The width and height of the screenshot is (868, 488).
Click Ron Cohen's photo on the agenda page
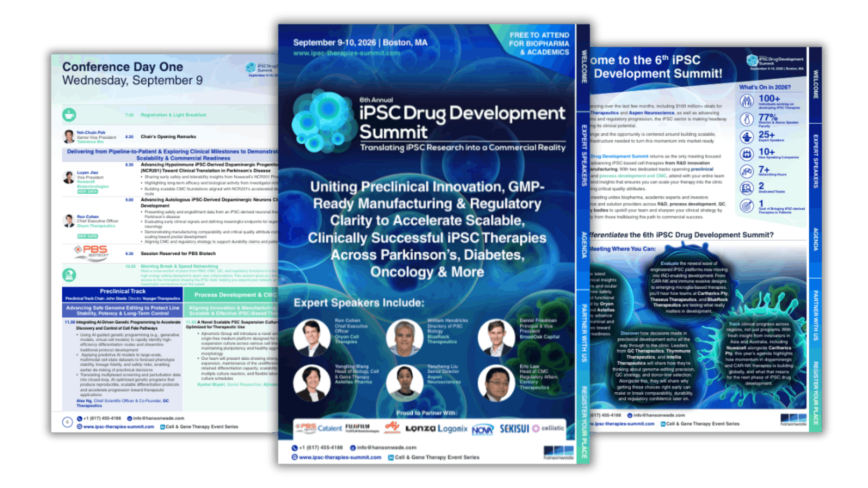(x=69, y=221)
